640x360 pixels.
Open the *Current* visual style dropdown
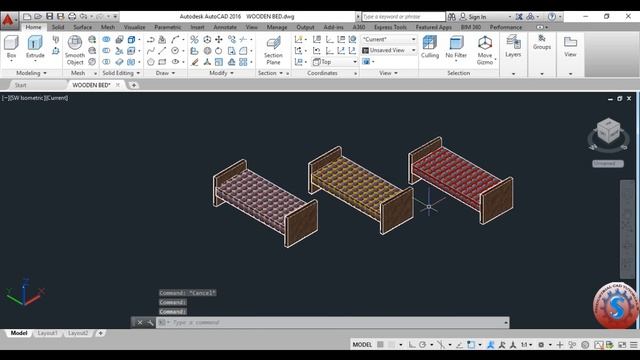tap(389, 39)
